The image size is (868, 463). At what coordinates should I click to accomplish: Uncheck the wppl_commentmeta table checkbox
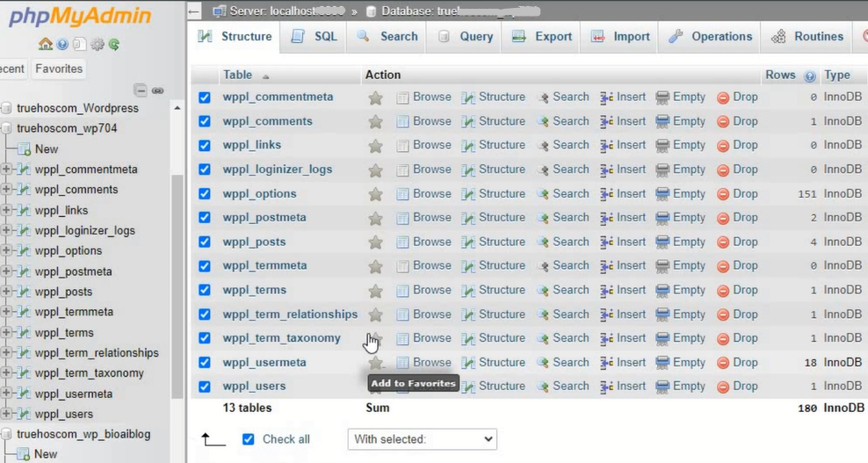tap(205, 98)
